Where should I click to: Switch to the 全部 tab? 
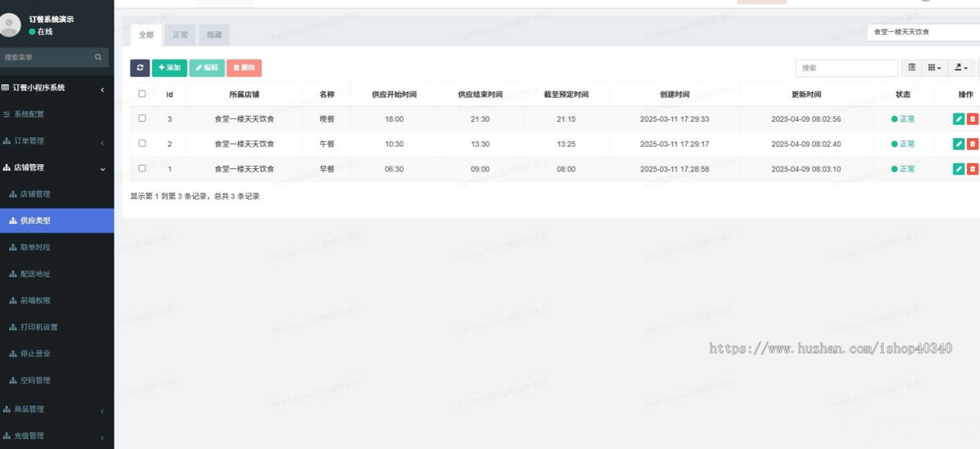click(x=146, y=35)
